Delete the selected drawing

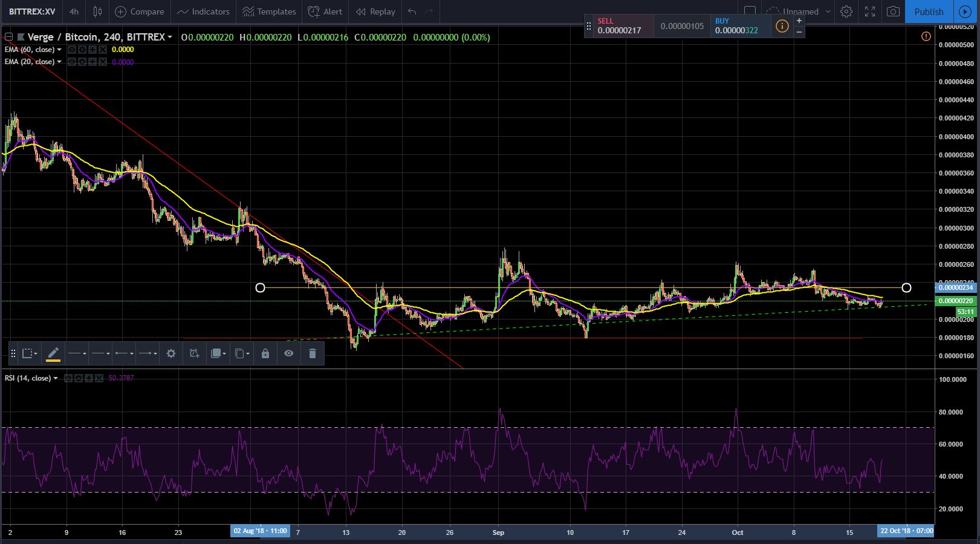[312, 353]
